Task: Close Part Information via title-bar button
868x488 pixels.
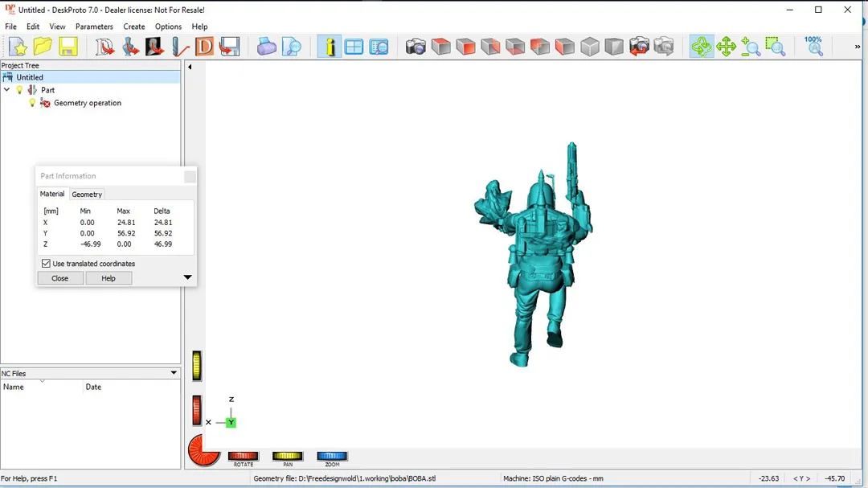Action: (x=190, y=176)
